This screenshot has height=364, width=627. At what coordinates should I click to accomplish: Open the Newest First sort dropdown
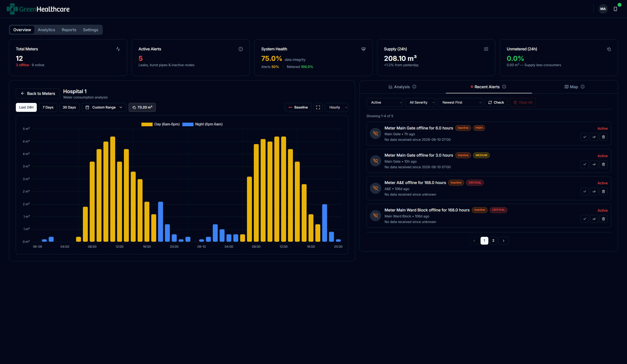460,102
